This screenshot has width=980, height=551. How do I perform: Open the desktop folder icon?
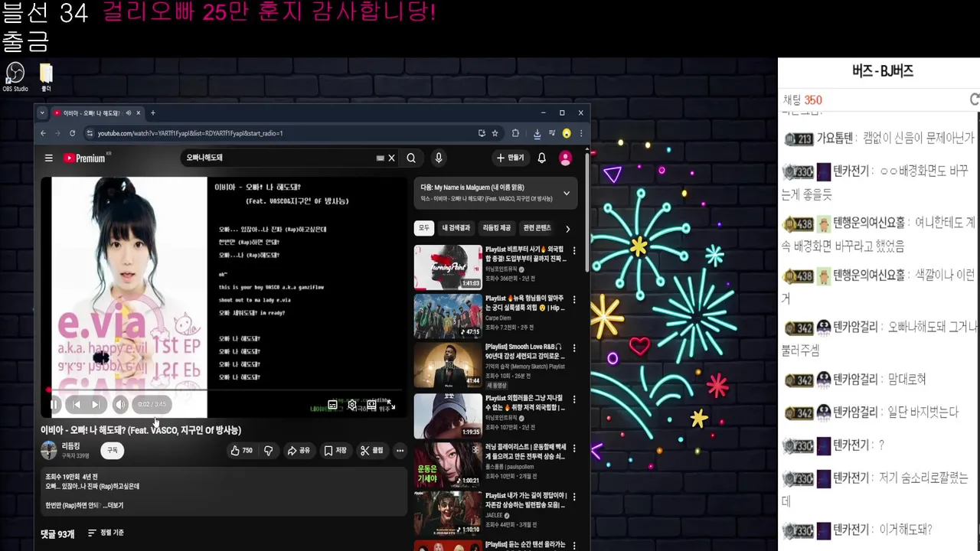[x=46, y=77]
